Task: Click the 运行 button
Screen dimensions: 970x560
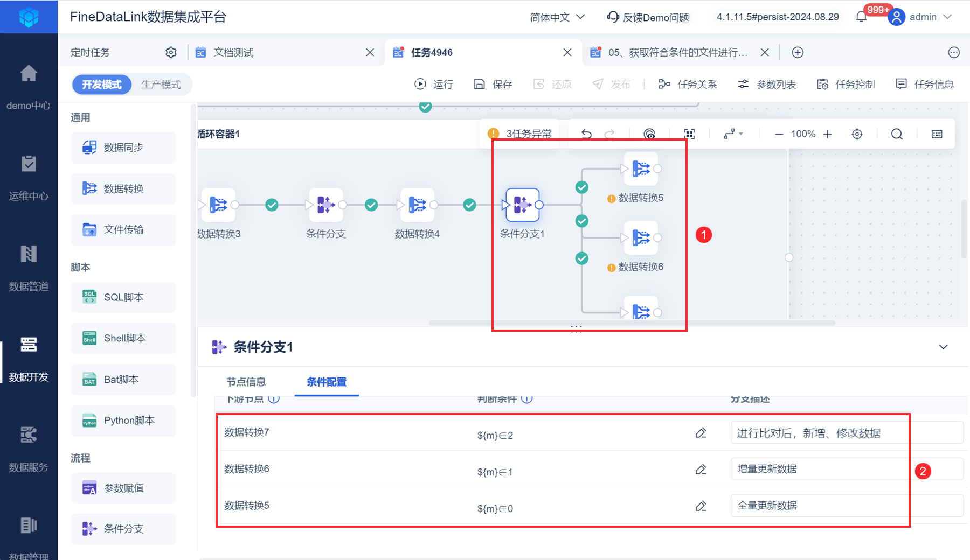Action: (434, 84)
